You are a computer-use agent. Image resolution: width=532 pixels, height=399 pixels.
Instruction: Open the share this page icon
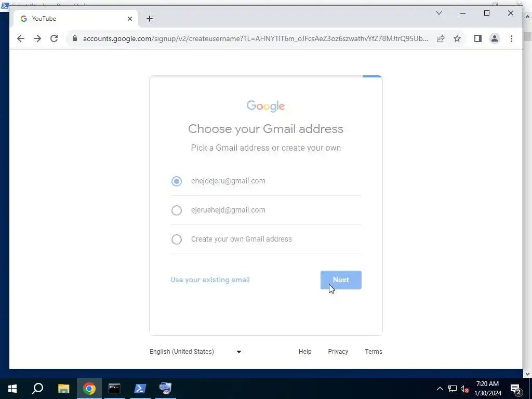tap(441, 38)
